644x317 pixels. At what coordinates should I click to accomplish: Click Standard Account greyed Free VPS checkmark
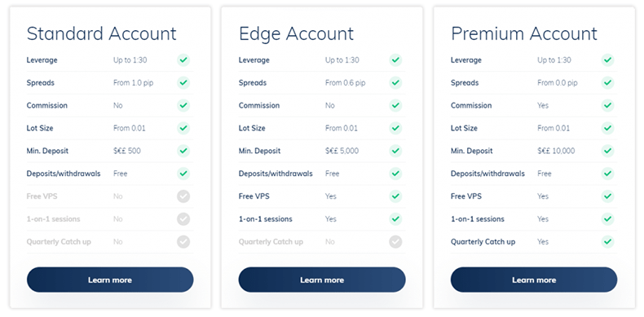[x=183, y=196]
